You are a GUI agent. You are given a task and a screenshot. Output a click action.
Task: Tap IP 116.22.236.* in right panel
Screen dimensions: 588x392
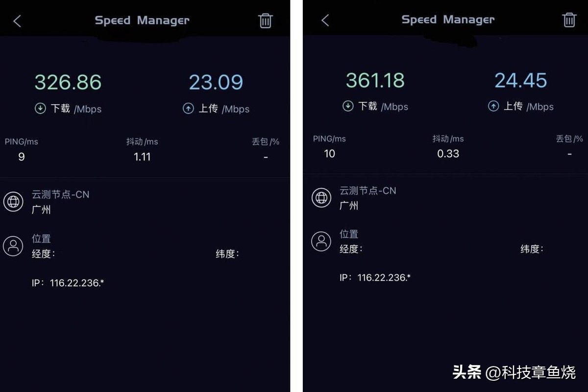(x=375, y=277)
